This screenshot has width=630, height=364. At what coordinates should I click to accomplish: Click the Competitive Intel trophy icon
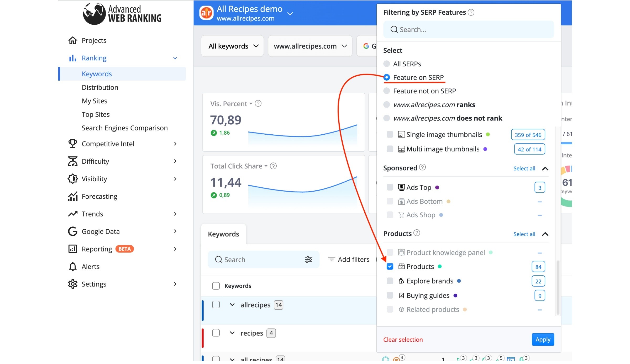[x=73, y=144]
